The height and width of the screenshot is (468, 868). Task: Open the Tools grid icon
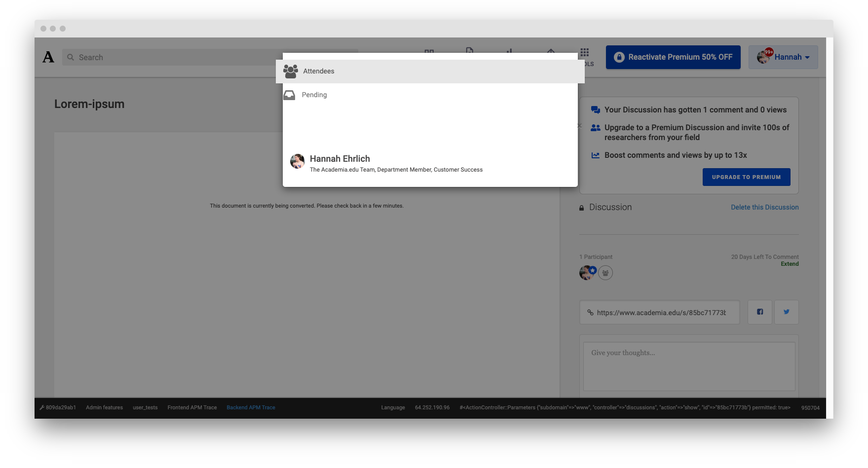pyautogui.click(x=585, y=52)
